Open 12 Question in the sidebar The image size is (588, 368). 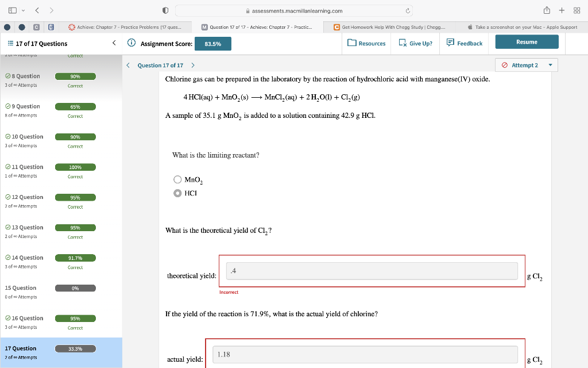27,197
